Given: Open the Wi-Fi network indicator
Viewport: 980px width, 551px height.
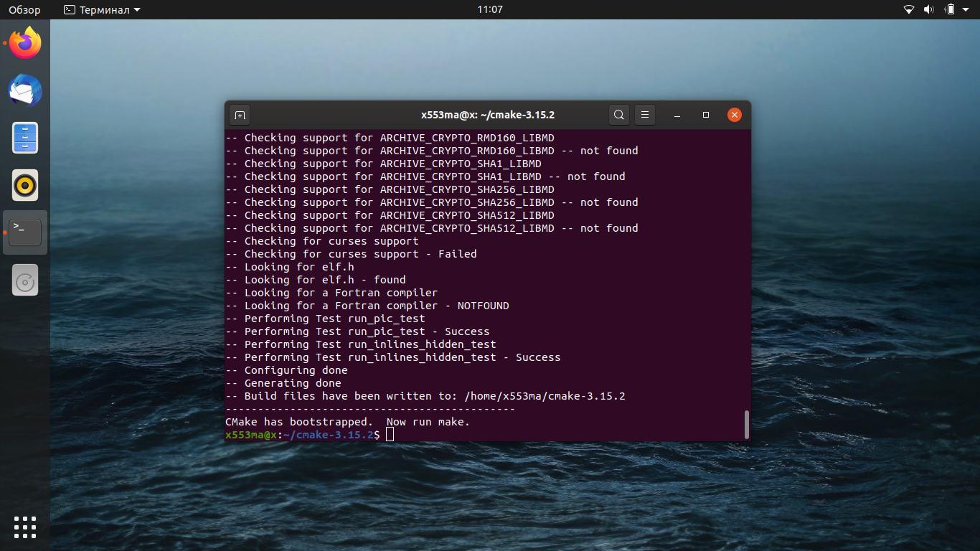Looking at the screenshot, I should pyautogui.click(x=909, y=10).
